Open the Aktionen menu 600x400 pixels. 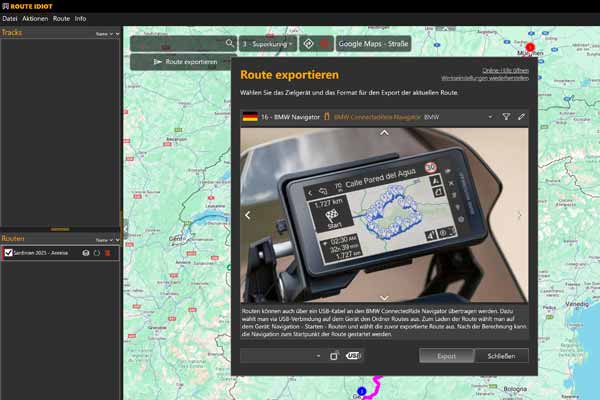click(x=35, y=18)
